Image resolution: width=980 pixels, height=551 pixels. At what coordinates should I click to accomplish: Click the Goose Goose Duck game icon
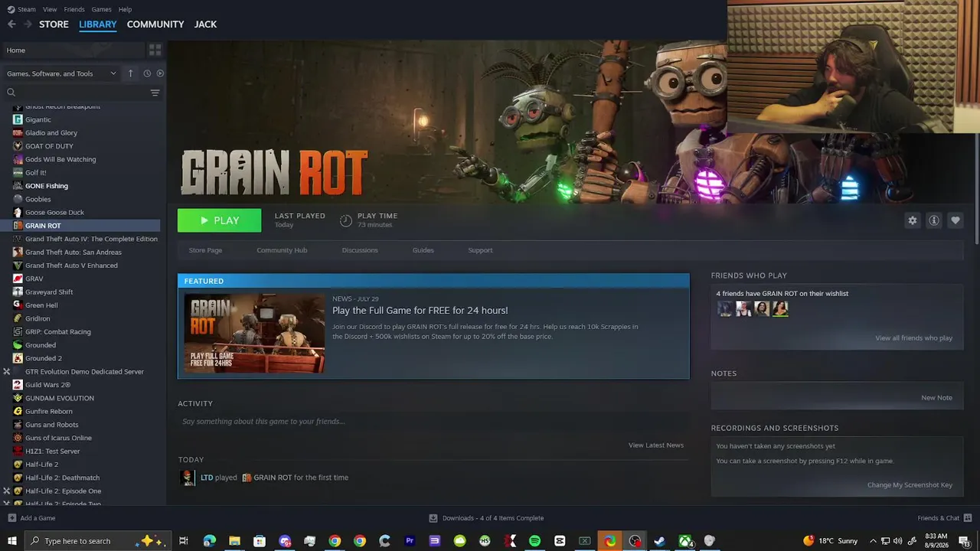click(18, 212)
